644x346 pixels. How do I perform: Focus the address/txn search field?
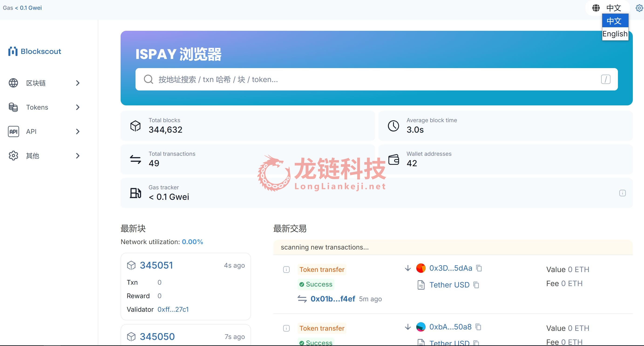[376, 79]
